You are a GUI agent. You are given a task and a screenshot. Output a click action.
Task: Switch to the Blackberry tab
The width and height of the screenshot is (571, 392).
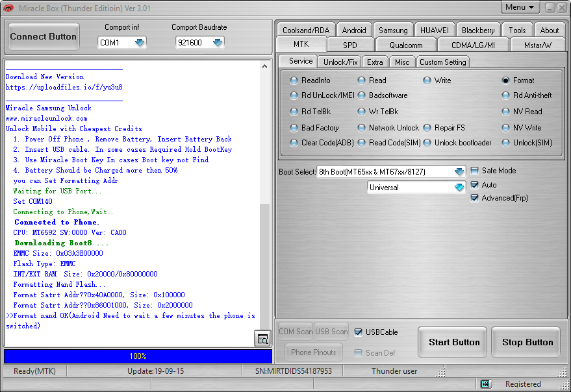[x=478, y=31]
